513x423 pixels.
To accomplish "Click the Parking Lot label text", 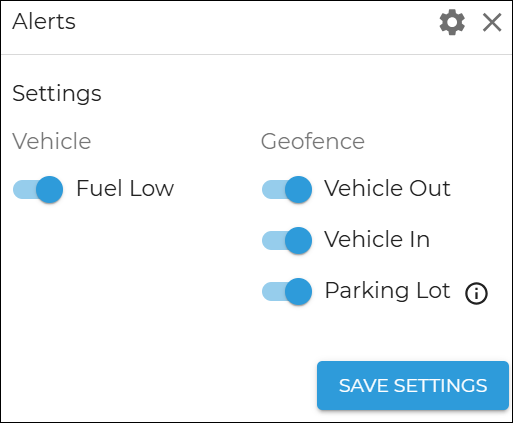I will tap(387, 291).
